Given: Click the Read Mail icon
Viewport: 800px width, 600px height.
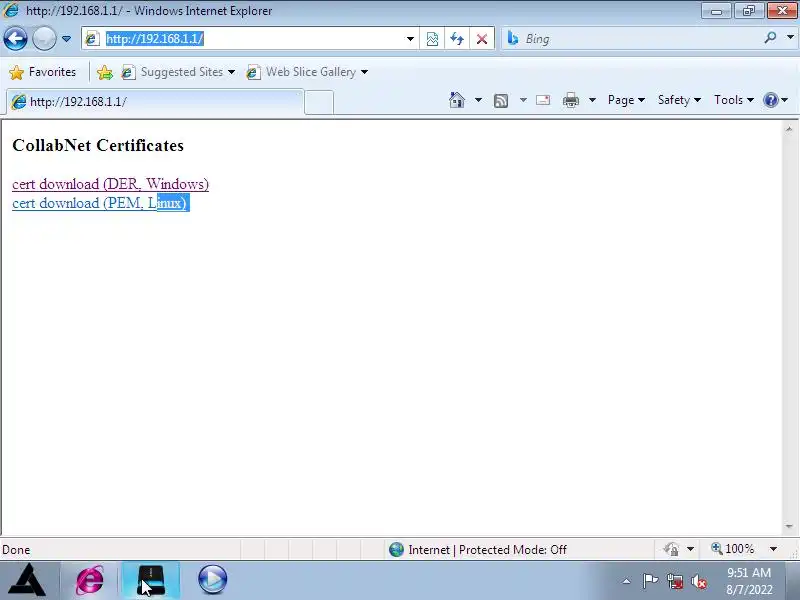Looking at the screenshot, I should click(x=543, y=100).
